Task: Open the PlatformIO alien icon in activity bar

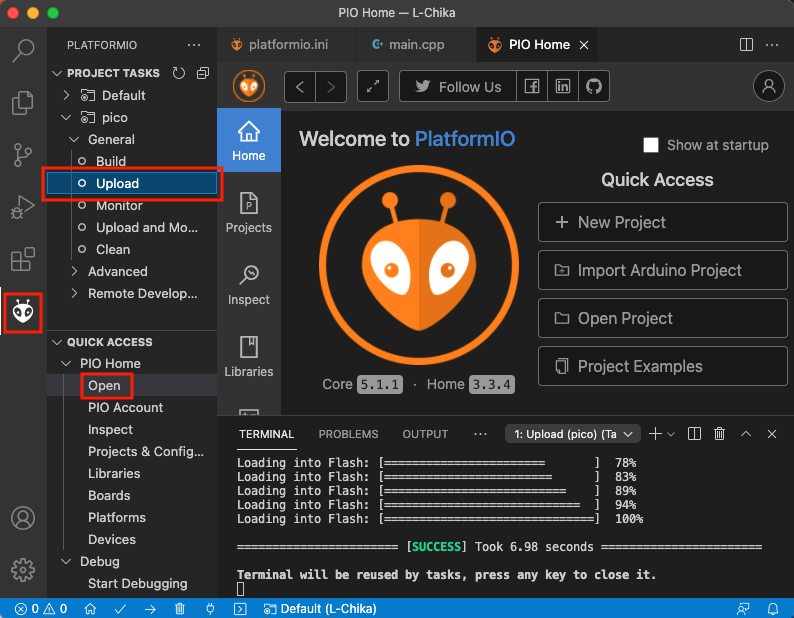Action: point(22,314)
